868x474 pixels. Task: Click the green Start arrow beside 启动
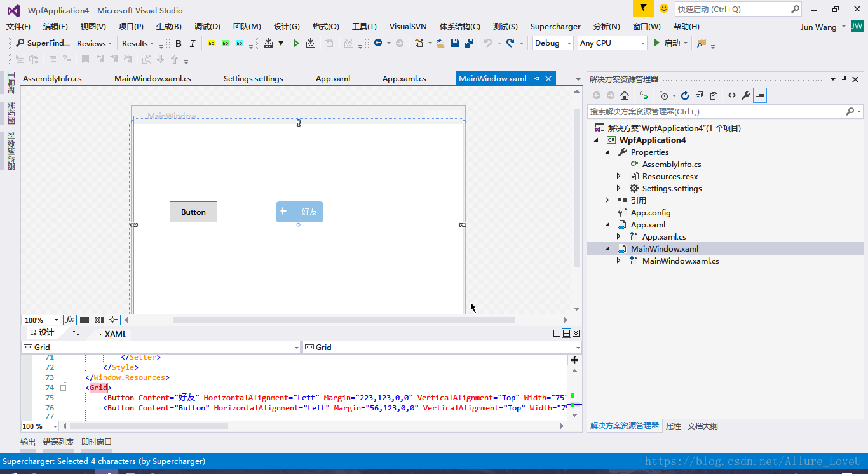[657, 43]
